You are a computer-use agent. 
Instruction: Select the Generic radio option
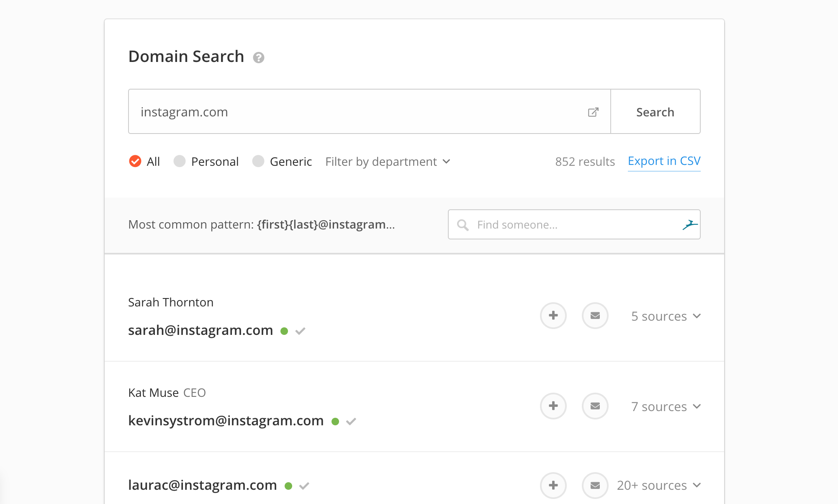258,161
